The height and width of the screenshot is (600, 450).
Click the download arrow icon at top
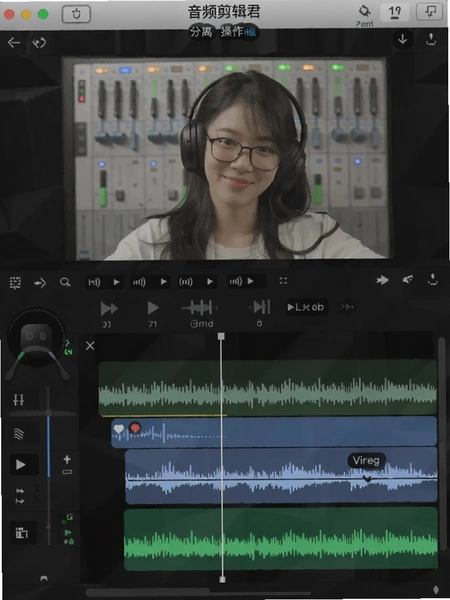[x=403, y=39]
